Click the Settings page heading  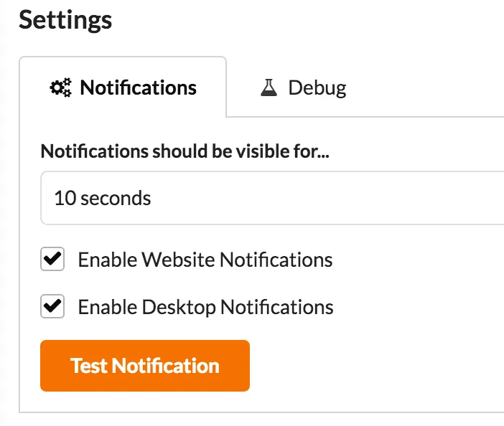(65, 20)
